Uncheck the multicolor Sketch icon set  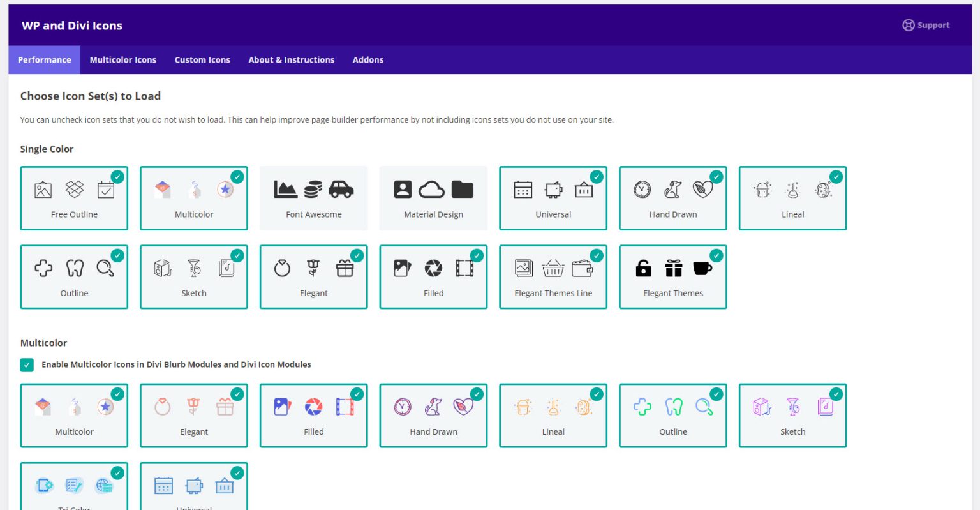tap(836, 393)
